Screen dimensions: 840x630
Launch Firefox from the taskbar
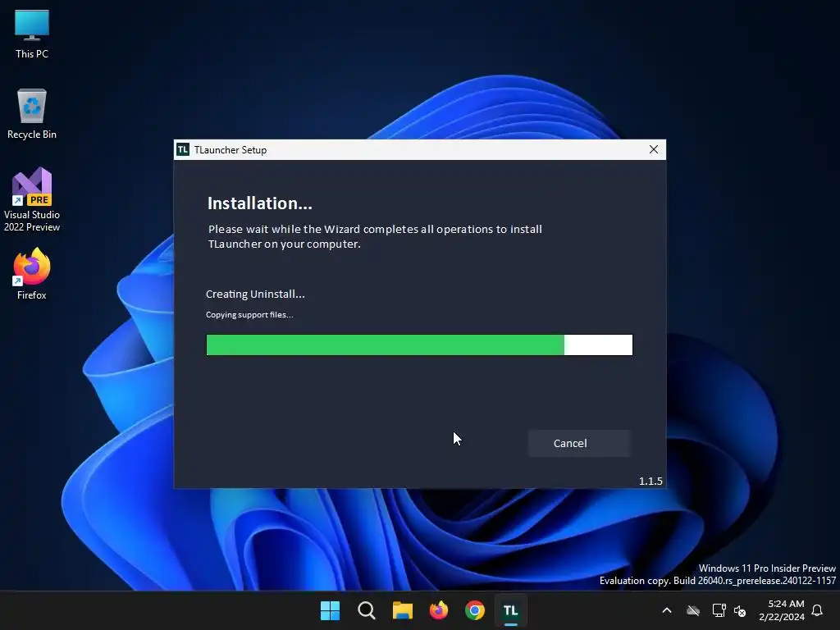pyautogui.click(x=439, y=610)
